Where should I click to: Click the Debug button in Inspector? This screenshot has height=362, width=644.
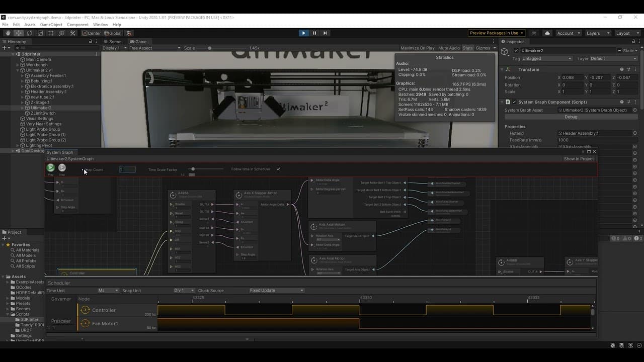pyautogui.click(x=571, y=117)
